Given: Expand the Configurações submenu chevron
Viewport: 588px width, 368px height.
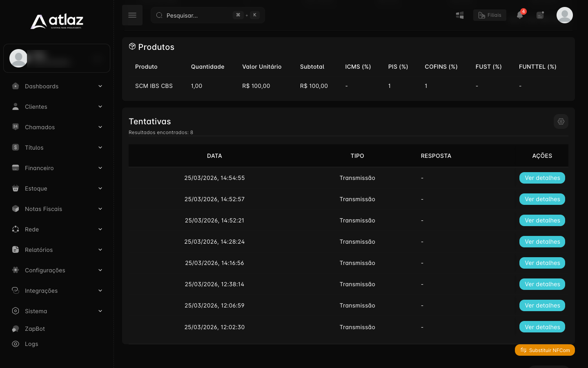Looking at the screenshot, I should (100, 270).
